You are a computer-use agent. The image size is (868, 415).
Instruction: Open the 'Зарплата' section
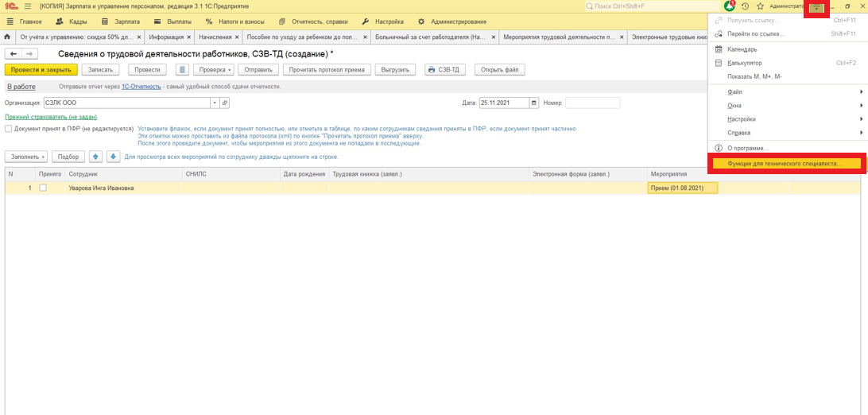(x=121, y=21)
